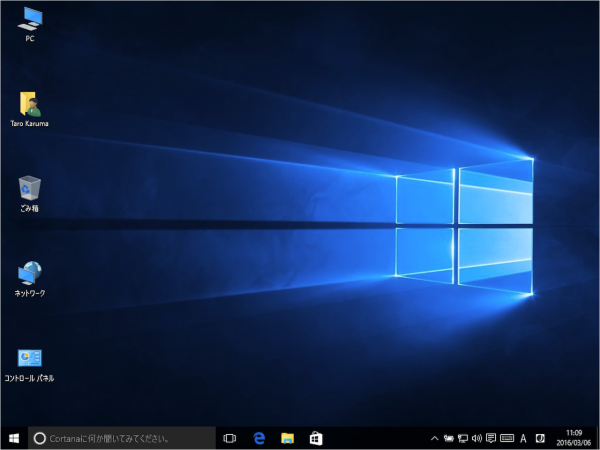Toggle the IME input mode 'A' indicator
This screenshot has width=600, height=450.
(523, 438)
